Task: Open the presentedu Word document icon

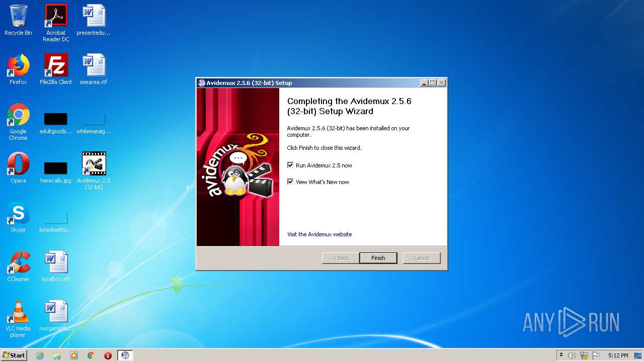Action: (x=94, y=20)
